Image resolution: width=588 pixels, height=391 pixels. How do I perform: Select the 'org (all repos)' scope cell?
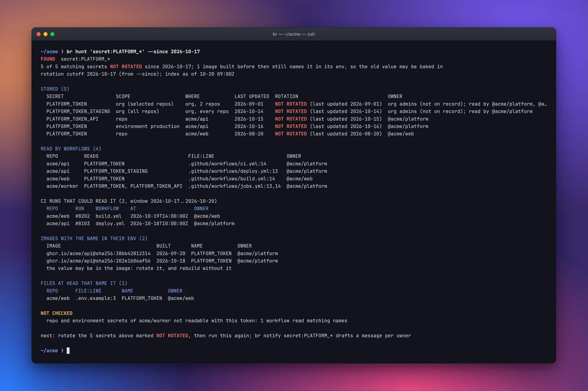[x=137, y=112]
